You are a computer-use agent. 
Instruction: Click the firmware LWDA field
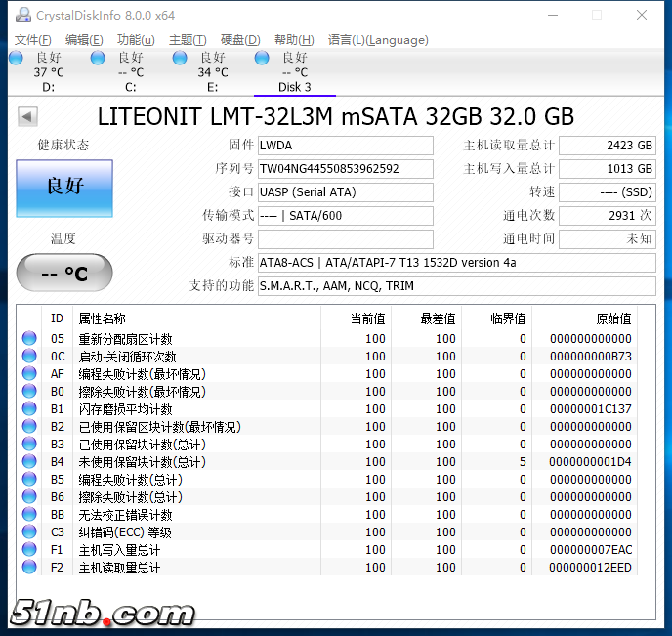[x=345, y=146]
